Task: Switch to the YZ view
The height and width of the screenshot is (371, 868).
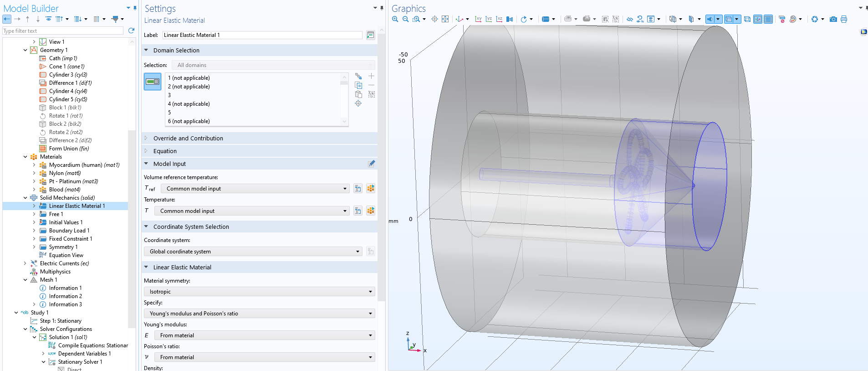Action: click(489, 19)
